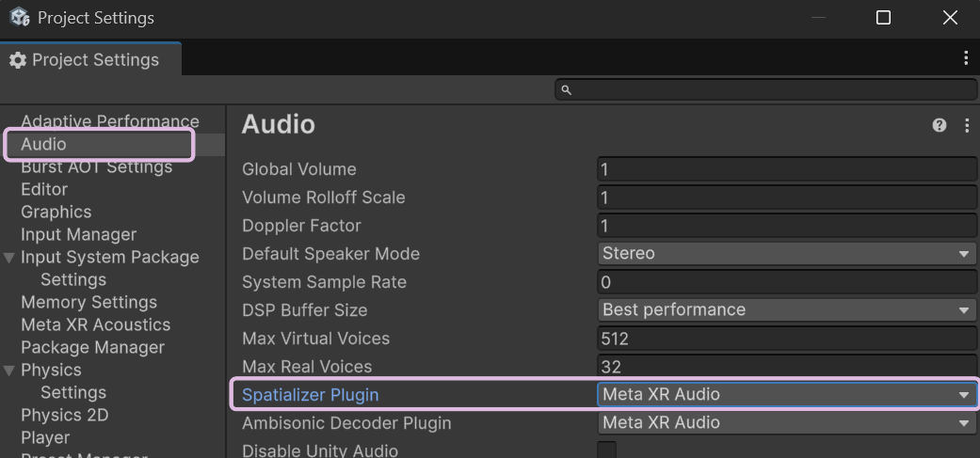This screenshot has width=980, height=458.
Task: Open the Ambisonic Decoder Plugin dropdown
Action: coord(787,423)
